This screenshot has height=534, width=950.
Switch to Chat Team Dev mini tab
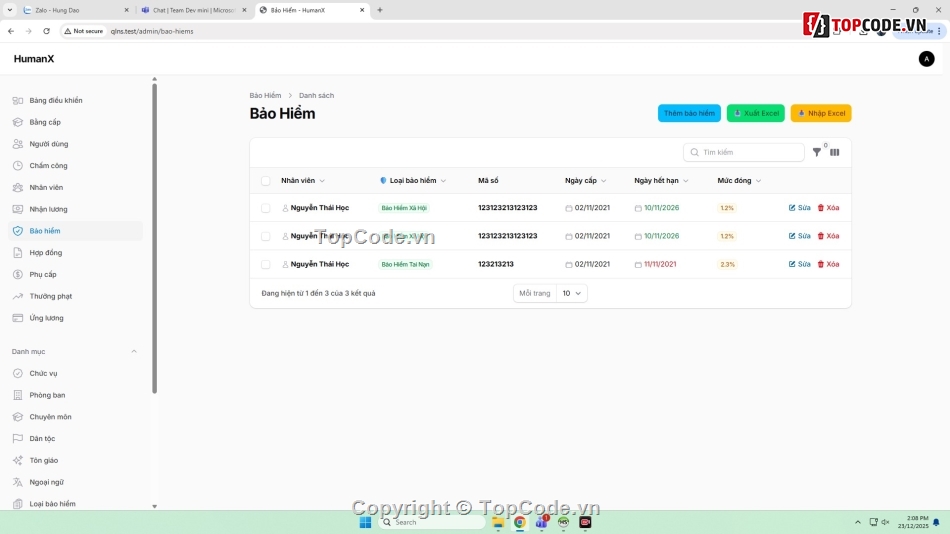point(194,10)
